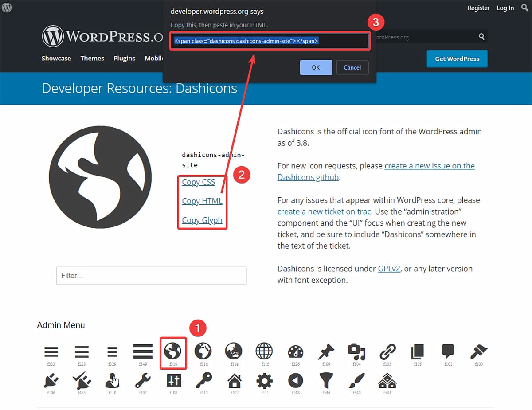The width and height of the screenshot is (532, 410).
Task: Select the customizer brush icon f540
Action: coord(357,381)
